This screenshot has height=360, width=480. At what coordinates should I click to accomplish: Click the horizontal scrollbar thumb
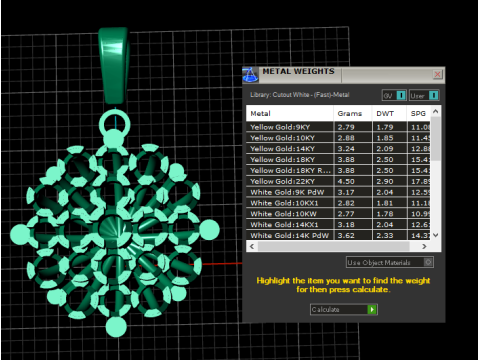pyautogui.click(x=333, y=246)
